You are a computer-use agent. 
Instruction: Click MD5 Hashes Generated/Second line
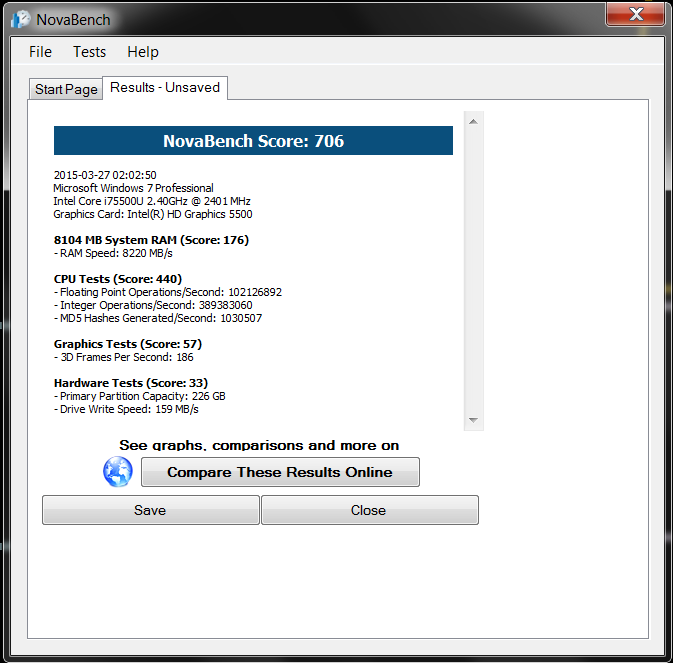158,318
